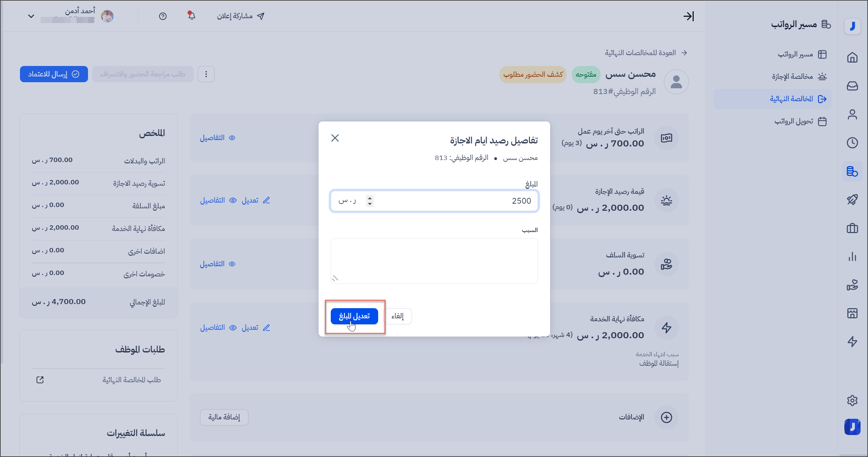868x457 pixels.
Task: Click the تعديل المبلغ button
Action: click(354, 316)
